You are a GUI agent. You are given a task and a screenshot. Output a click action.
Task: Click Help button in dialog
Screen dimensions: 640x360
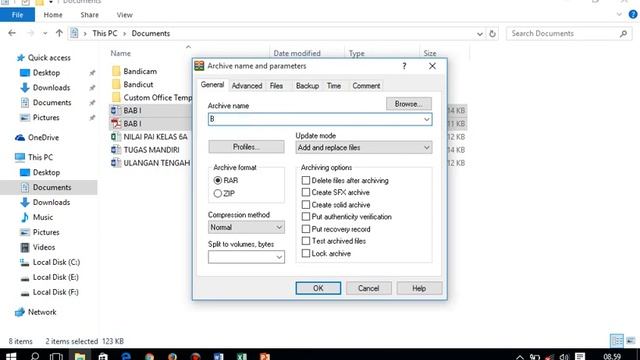point(419,288)
